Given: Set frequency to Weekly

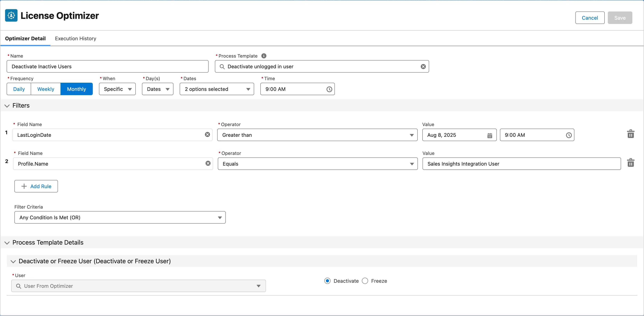Looking at the screenshot, I should pyautogui.click(x=45, y=89).
